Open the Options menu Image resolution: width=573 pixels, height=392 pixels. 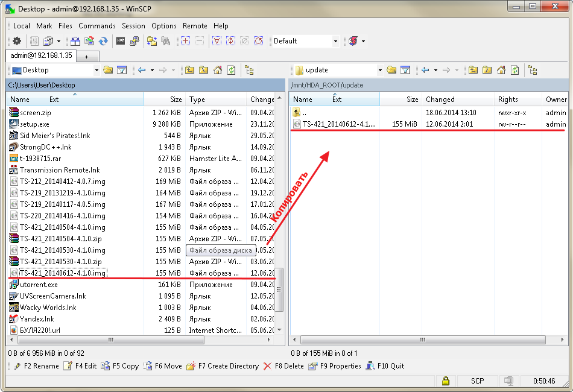(x=164, y=26)
